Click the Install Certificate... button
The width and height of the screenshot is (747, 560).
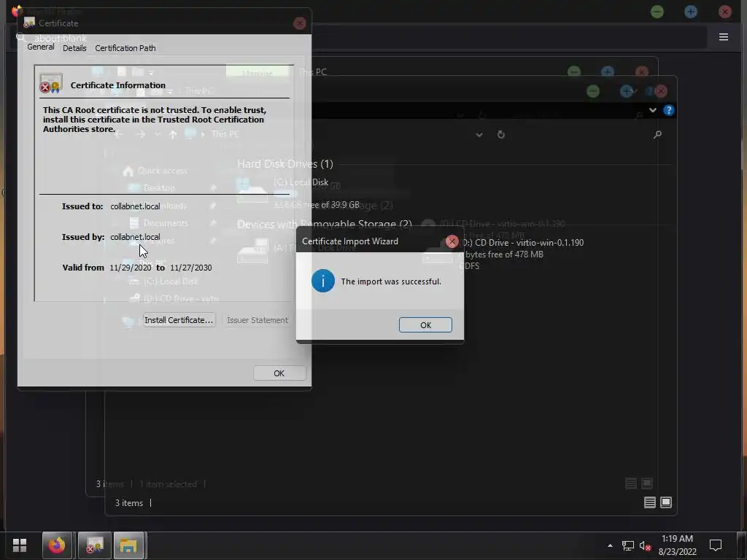pyautogui.click(x=179, y=320)
